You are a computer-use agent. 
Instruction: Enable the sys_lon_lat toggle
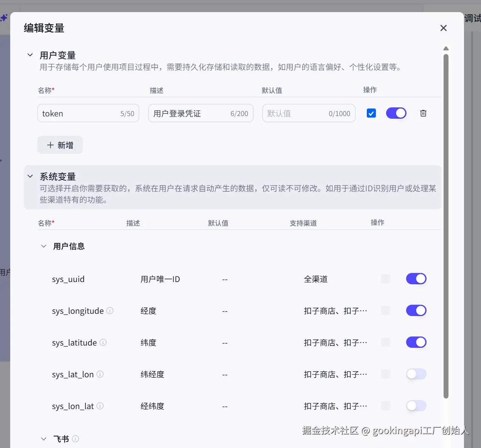coord(416,406)
